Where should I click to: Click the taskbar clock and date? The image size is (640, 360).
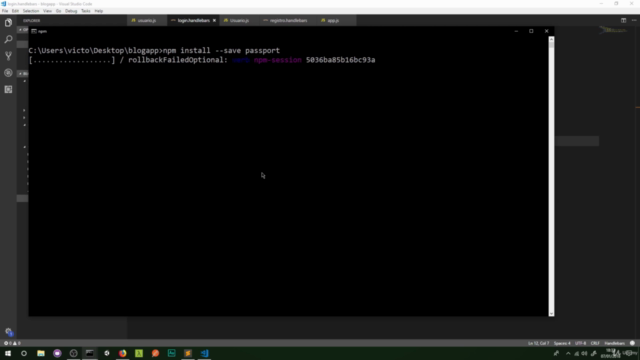point(611,353)
